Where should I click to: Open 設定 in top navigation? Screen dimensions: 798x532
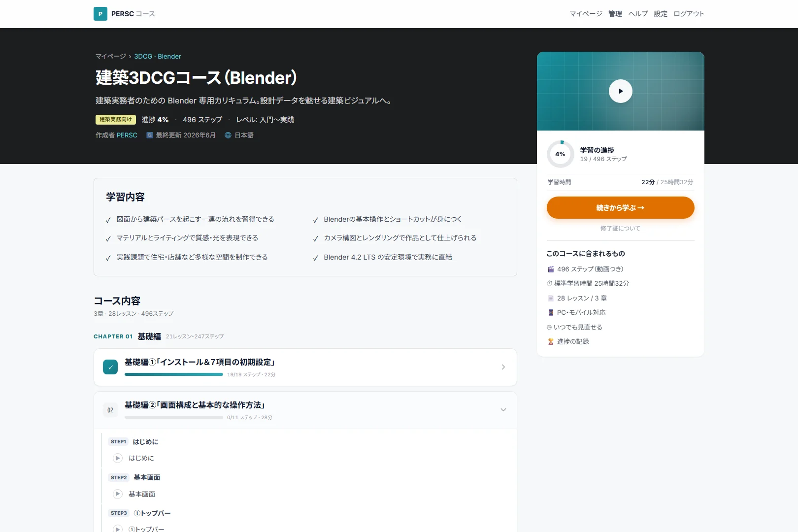pos(661,14)
